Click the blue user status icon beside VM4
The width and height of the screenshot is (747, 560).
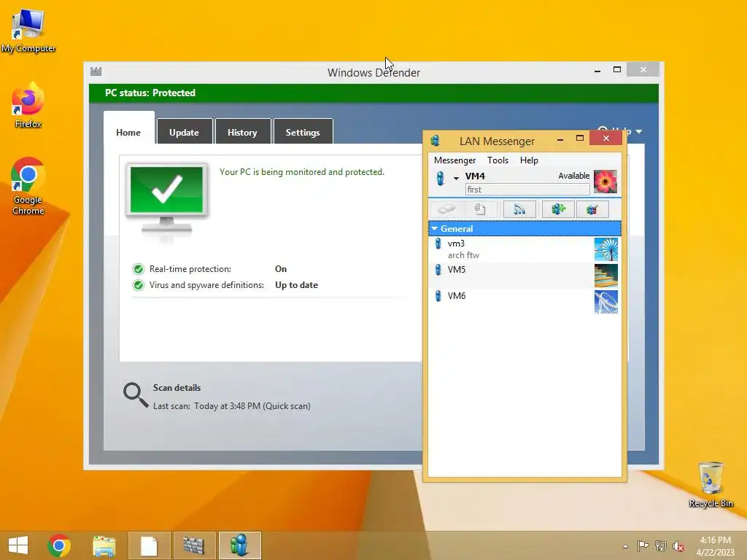click(x=440, y=178)
